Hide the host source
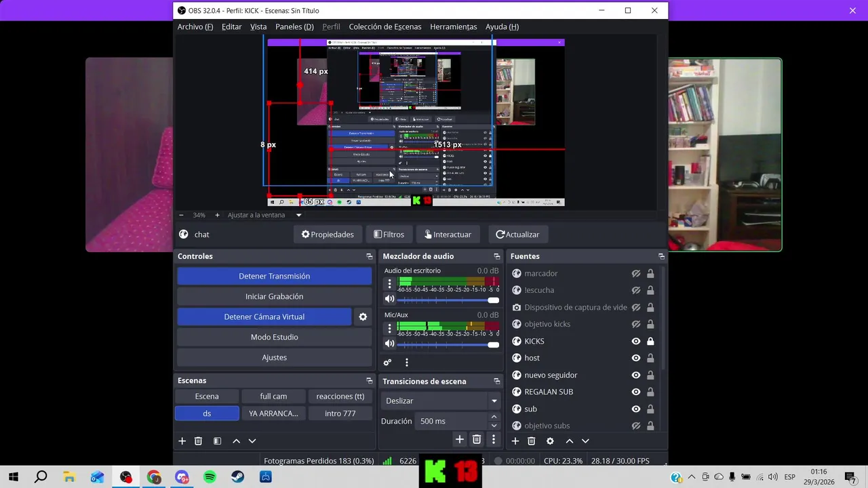Viewport: 868px width, 488px height. point(636,359)
